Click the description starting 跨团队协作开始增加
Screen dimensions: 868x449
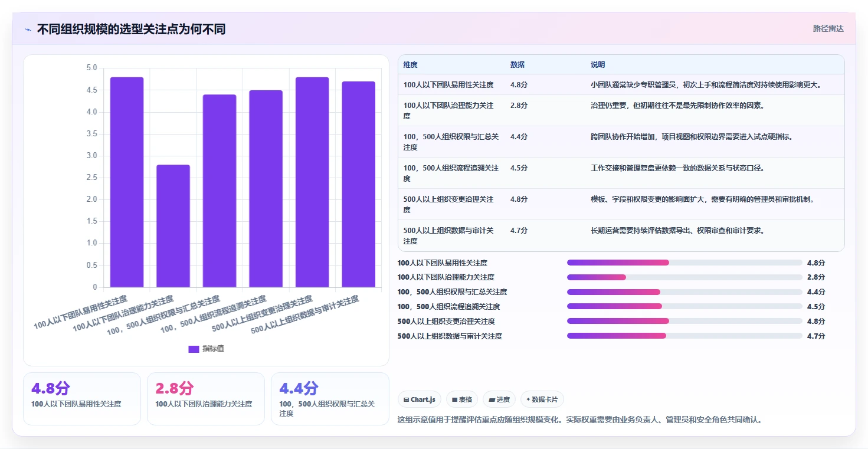pyautogui.click(x=692, y=137)
